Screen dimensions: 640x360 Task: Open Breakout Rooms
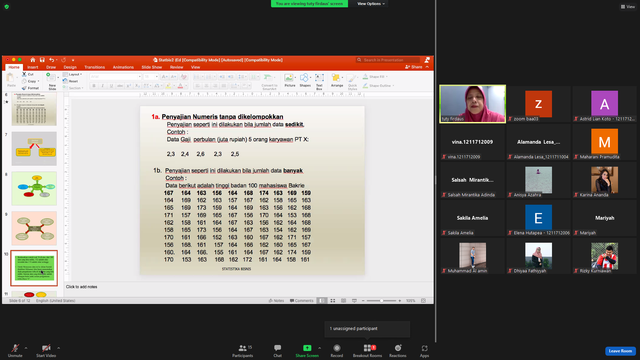[367, 351]
